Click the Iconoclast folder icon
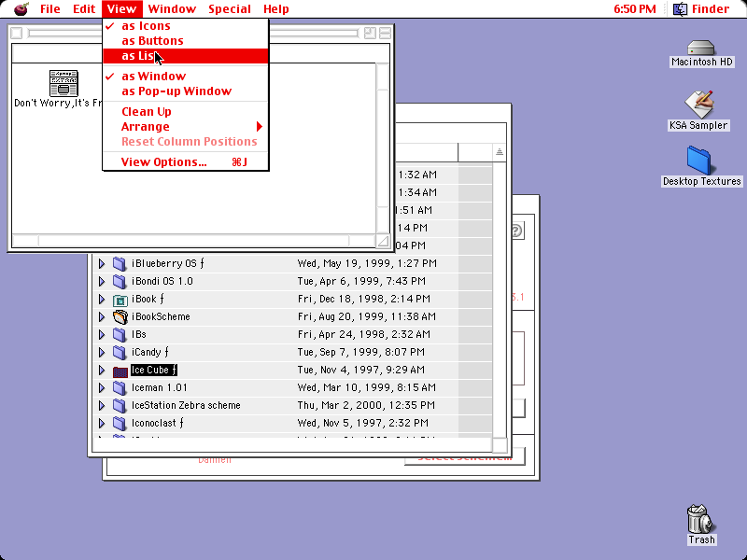Screen dimensions: 747x560 pyautogui.click(x=120, y=424)
